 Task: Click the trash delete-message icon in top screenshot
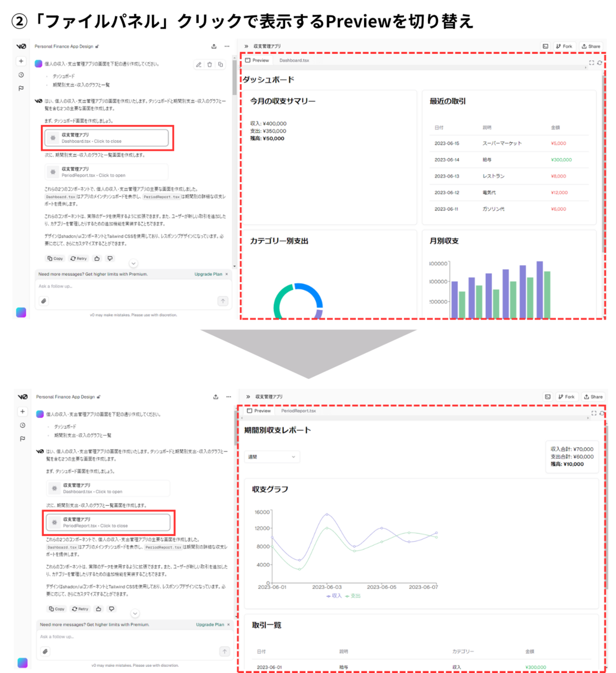click(x=210, y=64)
